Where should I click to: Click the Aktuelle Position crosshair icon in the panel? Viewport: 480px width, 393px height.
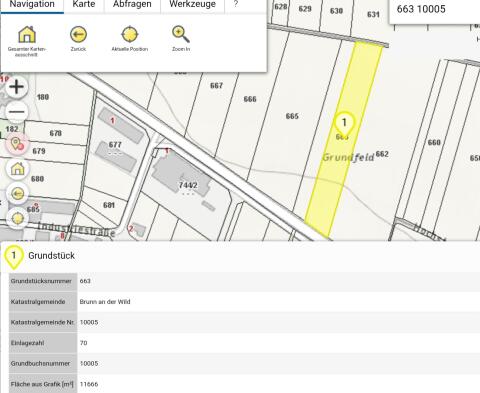coord(130,34)
